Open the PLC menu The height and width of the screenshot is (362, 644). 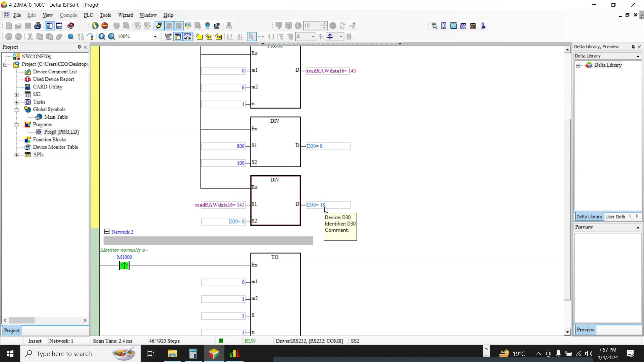pos(88,15)
